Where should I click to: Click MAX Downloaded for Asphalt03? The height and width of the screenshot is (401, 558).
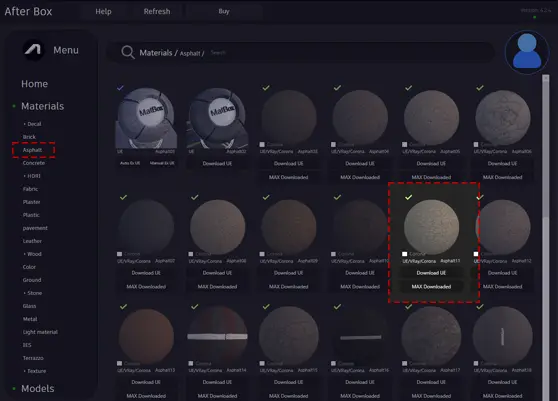(289, 177)
